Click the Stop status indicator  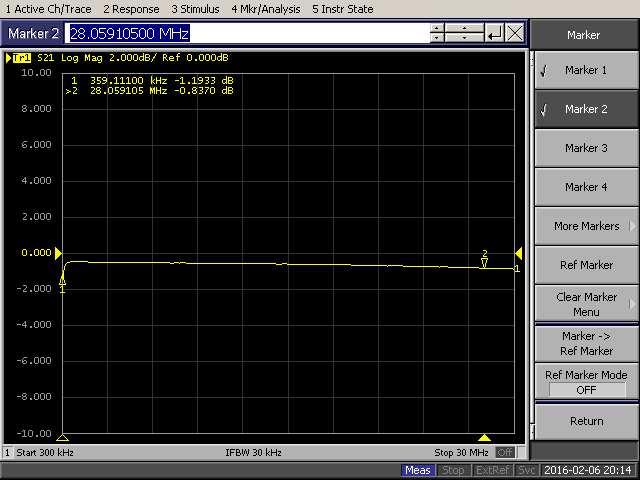pos(453,470)
